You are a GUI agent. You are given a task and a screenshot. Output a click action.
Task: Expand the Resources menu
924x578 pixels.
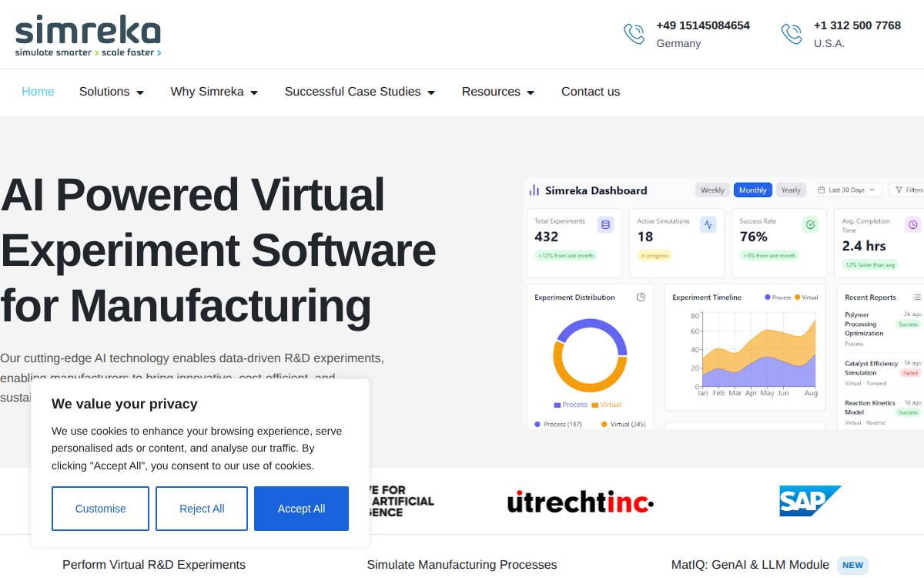498,92
